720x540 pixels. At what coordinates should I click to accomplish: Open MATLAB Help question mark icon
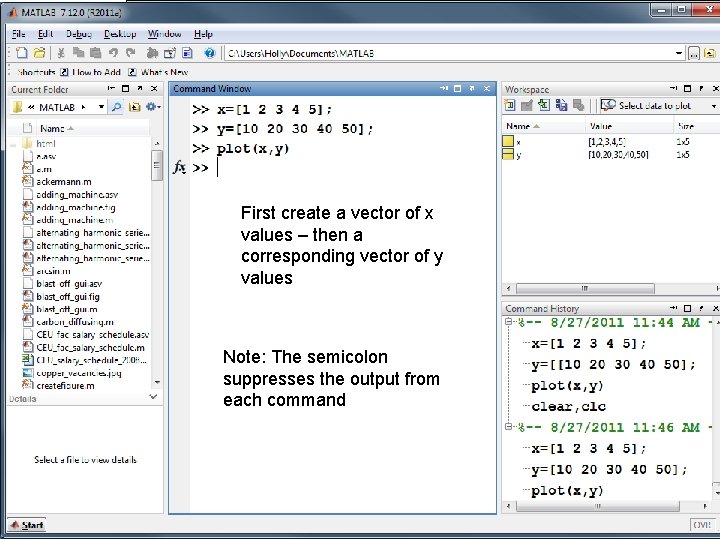(x=210, y=53)
